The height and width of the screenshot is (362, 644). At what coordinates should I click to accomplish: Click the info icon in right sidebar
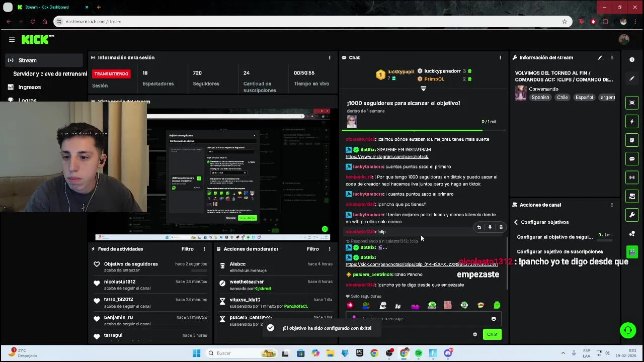(632, 59)
